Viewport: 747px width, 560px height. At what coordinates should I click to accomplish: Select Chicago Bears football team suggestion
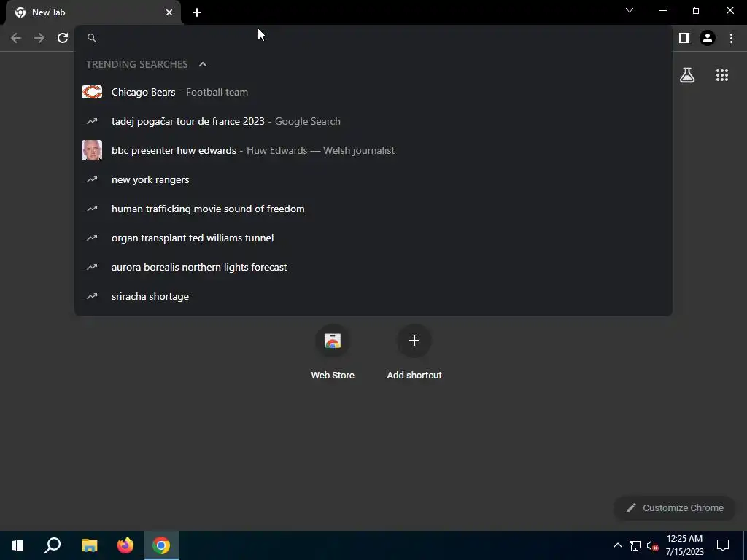coord(373,92)
